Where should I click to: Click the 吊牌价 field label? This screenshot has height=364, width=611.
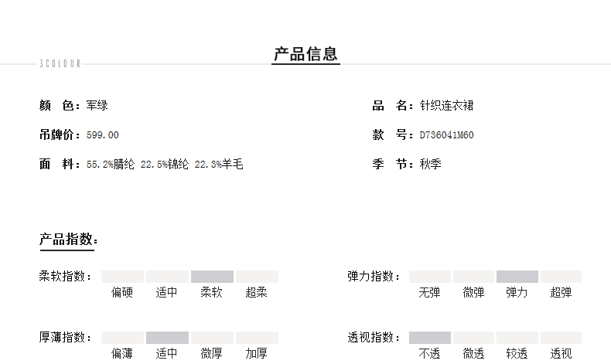[60, 134]
